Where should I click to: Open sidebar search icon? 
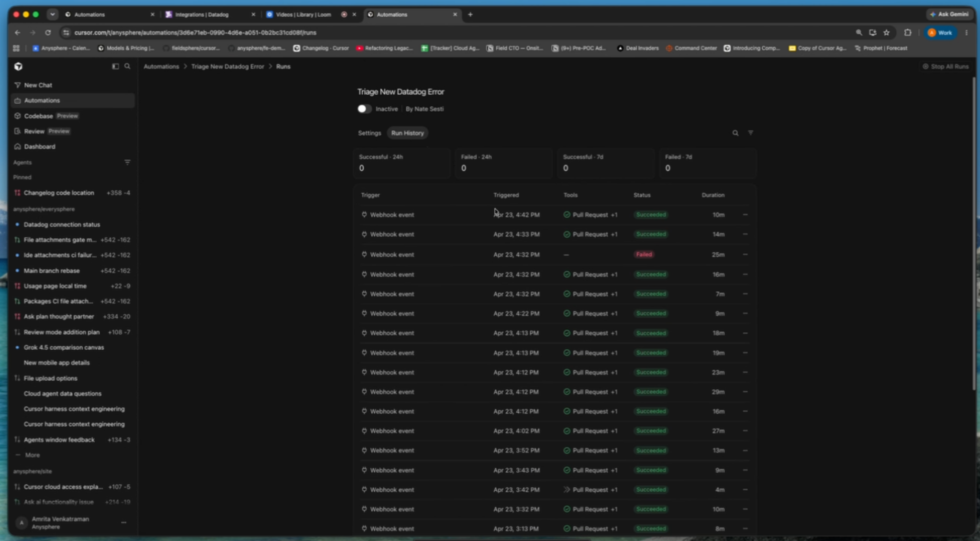click(127, 66)
